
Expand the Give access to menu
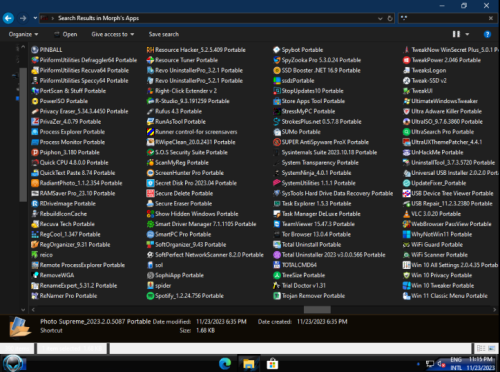(113, 34)
